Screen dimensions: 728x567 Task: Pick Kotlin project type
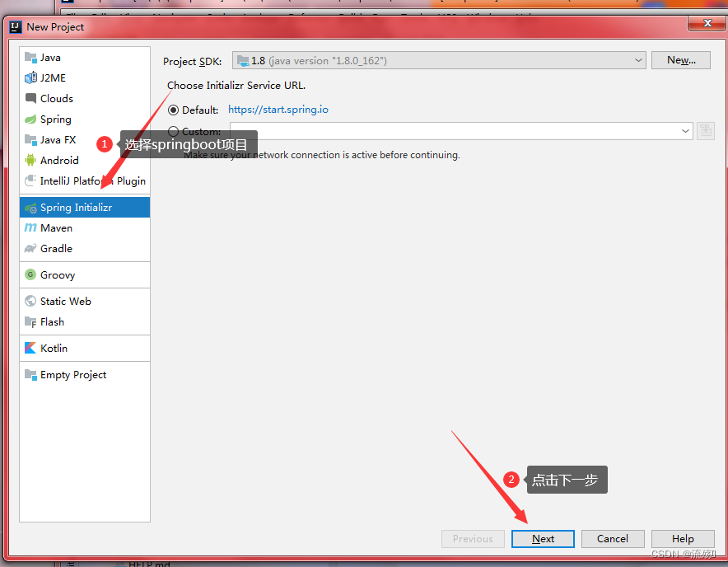[85, 348]
